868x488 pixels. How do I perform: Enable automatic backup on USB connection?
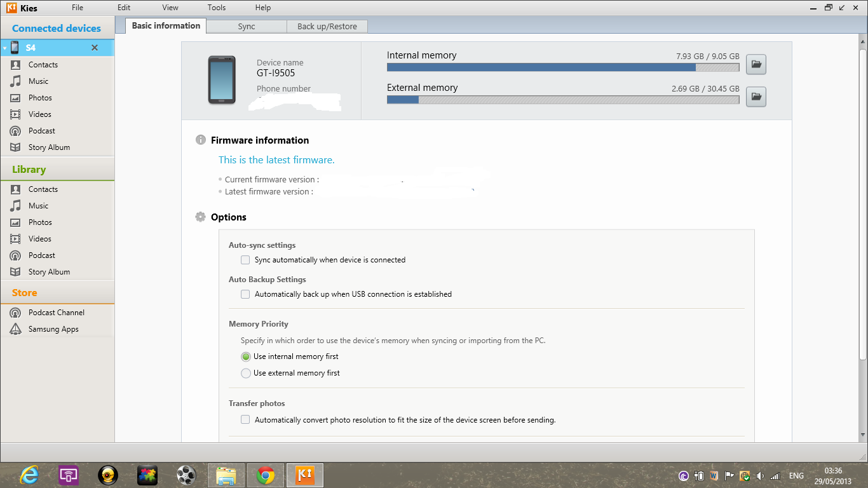point(245,294)
